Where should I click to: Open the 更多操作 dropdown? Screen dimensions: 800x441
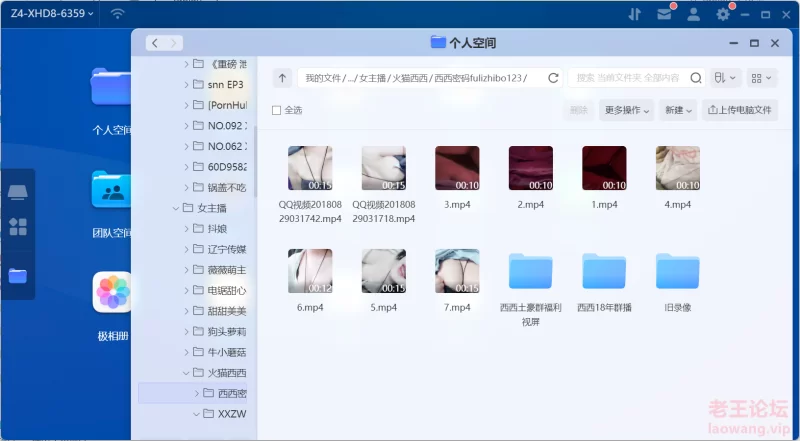(626, 110)
